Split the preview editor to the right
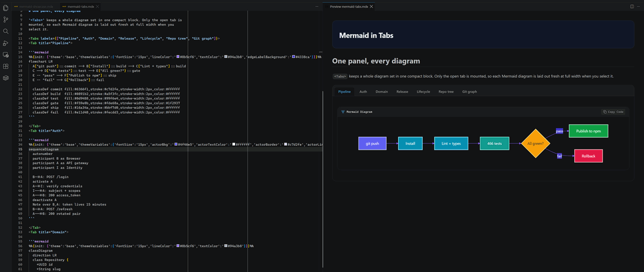 632,6
